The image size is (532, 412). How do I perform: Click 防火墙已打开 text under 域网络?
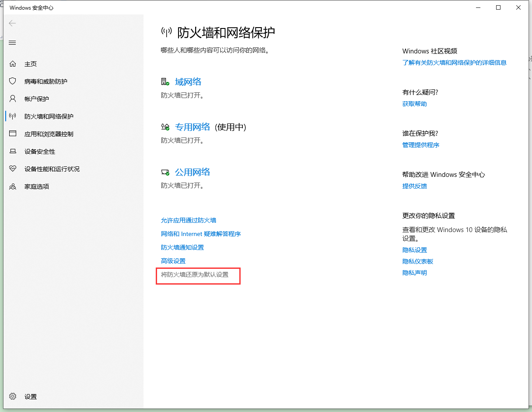182,95
